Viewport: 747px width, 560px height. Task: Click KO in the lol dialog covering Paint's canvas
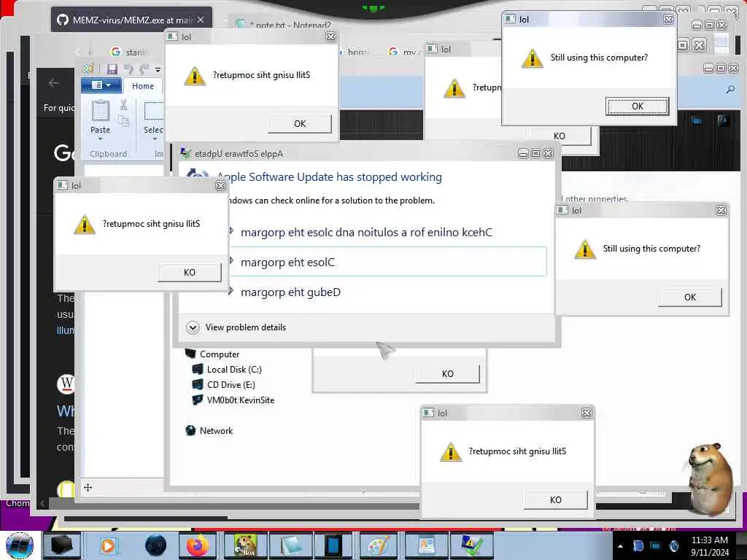pyautogui.click(x=190, y=273)
